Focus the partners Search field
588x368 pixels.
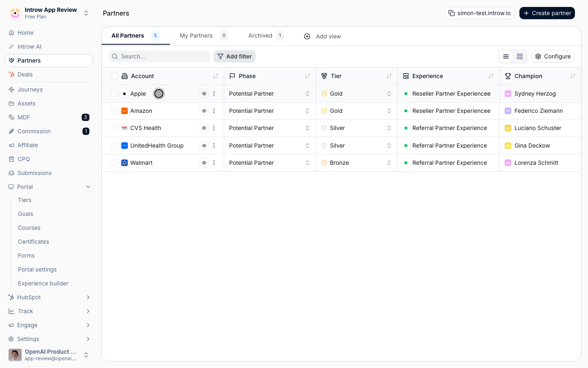coord(159,56)
